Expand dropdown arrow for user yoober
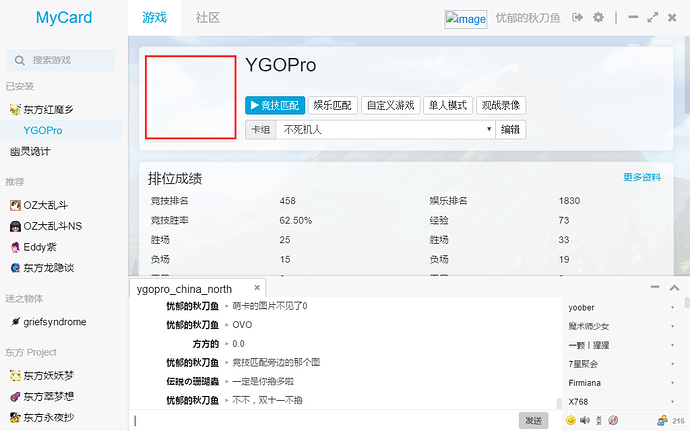 click(x=672, y=307)
